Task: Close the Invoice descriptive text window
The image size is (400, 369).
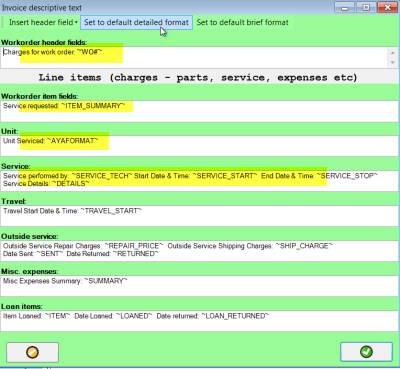Action: pos(387,7)
